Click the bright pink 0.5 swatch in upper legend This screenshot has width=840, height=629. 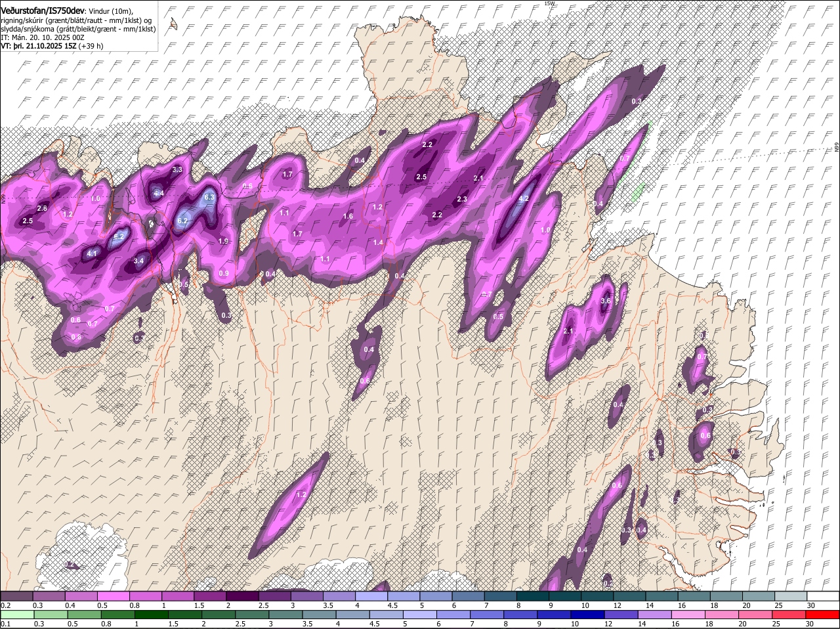(113, 596)
